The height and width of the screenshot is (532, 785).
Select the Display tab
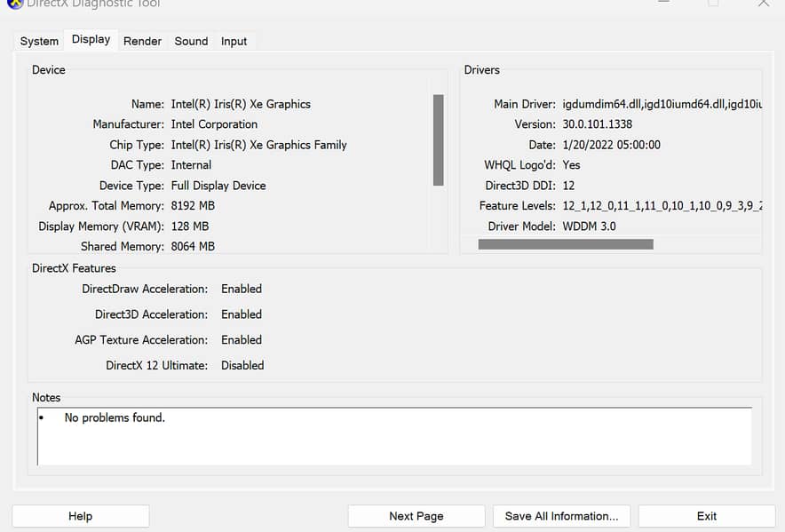click(91, 40)
